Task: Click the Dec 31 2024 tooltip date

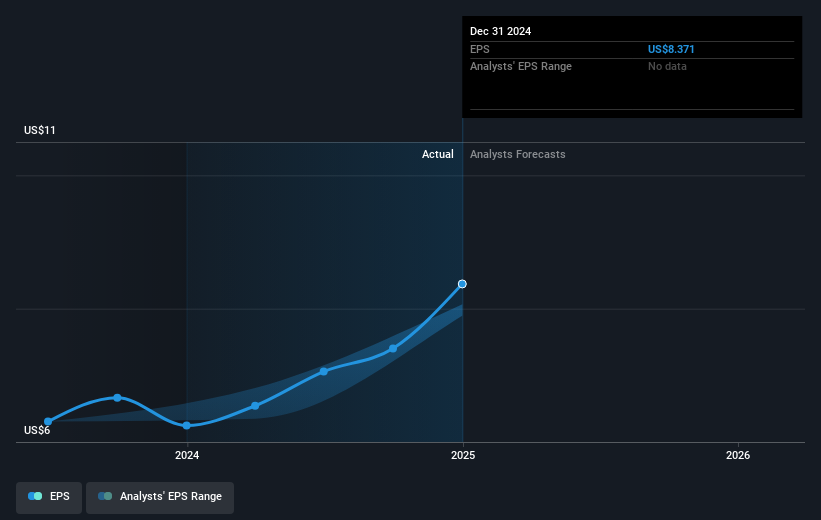Action: point(501,31)
